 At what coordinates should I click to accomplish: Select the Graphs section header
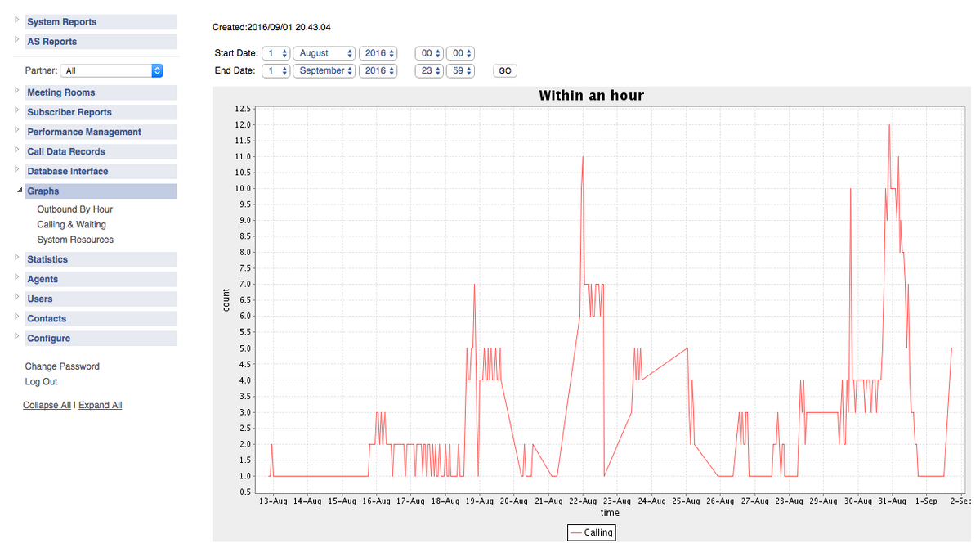101,191
